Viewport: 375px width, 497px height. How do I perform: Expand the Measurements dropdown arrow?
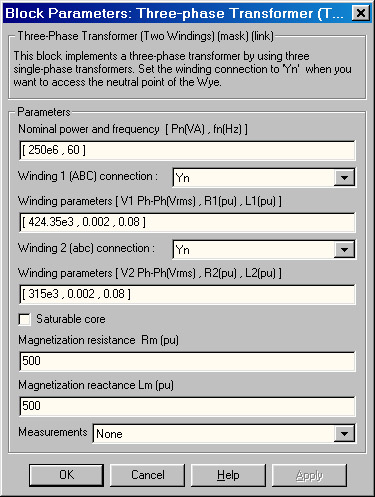pyautogui.click(x=344, y=433)
